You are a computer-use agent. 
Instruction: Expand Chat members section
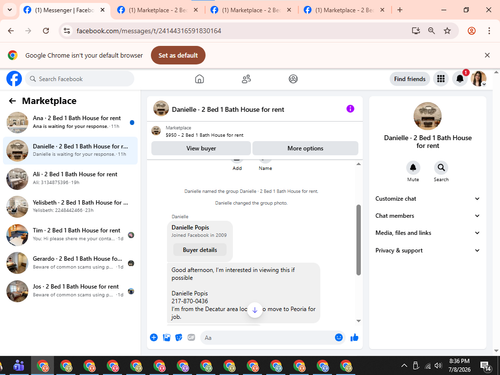coord(428,216)
